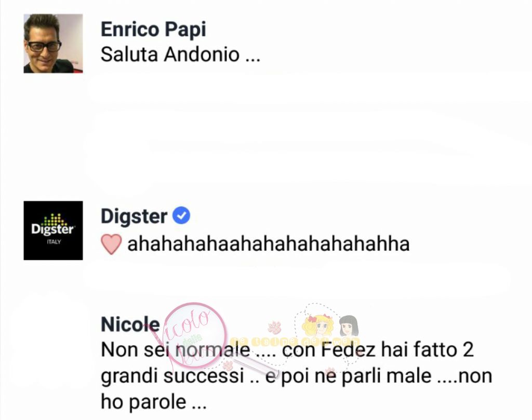The height and width of the screenshot is (420, 532).
Task: Open the Digster Italy profile logo
Action: point(54,231)
